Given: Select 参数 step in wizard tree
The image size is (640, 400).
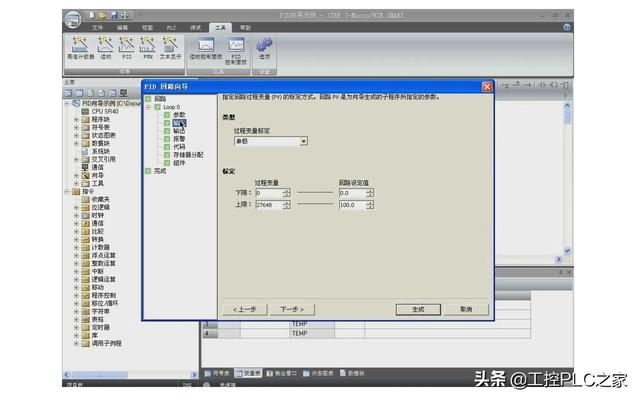Looking at the screenshot, I should click(x=179, y=115).
